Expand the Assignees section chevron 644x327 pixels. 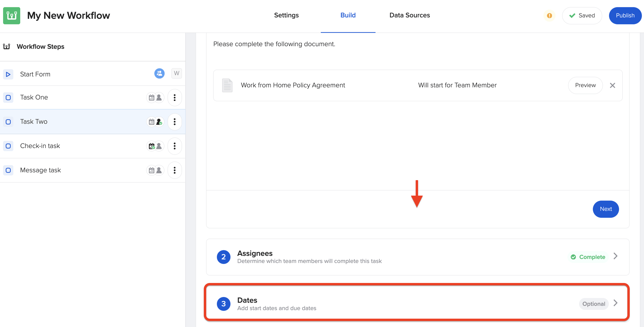pos(615,256)
